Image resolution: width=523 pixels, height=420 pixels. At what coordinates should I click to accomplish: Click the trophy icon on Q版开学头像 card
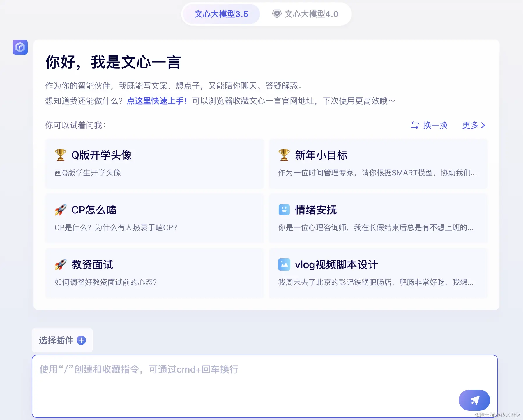coord(60,155)
